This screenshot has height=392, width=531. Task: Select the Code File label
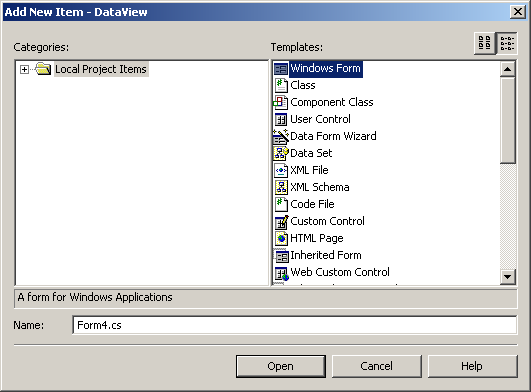[x=312, y=204]
